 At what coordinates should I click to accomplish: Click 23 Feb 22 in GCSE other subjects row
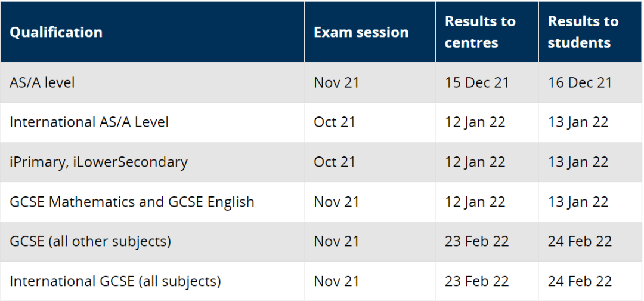(477, 241)
